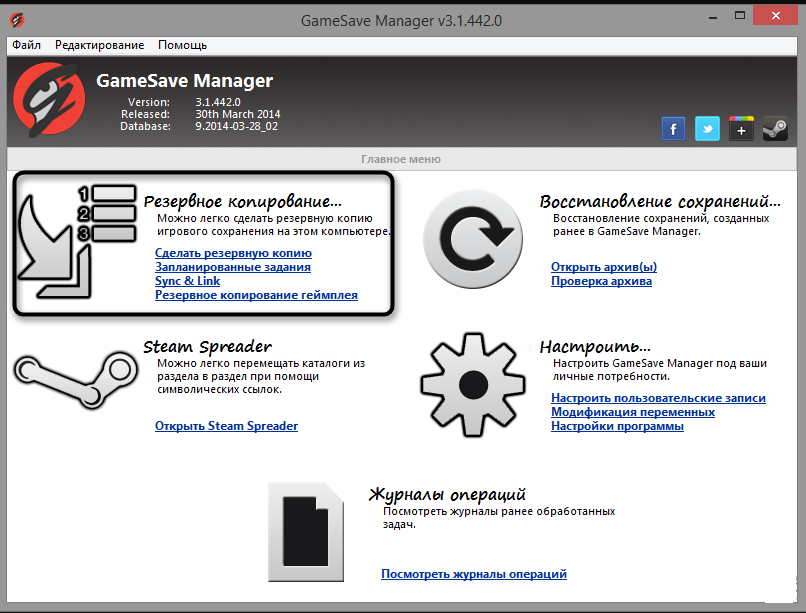Click the Google Plus icon

[x=741, y=128]
